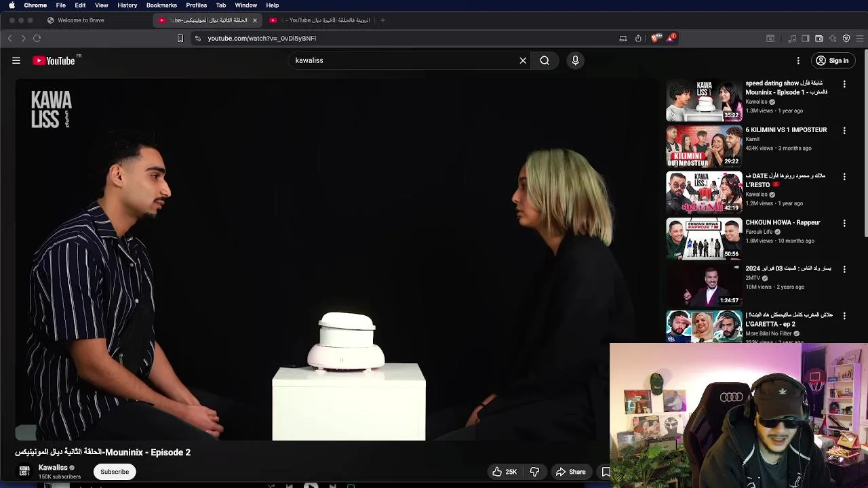The height and width of the screenshot is (488, 868).
Task: Click the More Bilal No Filter channel name
Action: coord(768,333)
